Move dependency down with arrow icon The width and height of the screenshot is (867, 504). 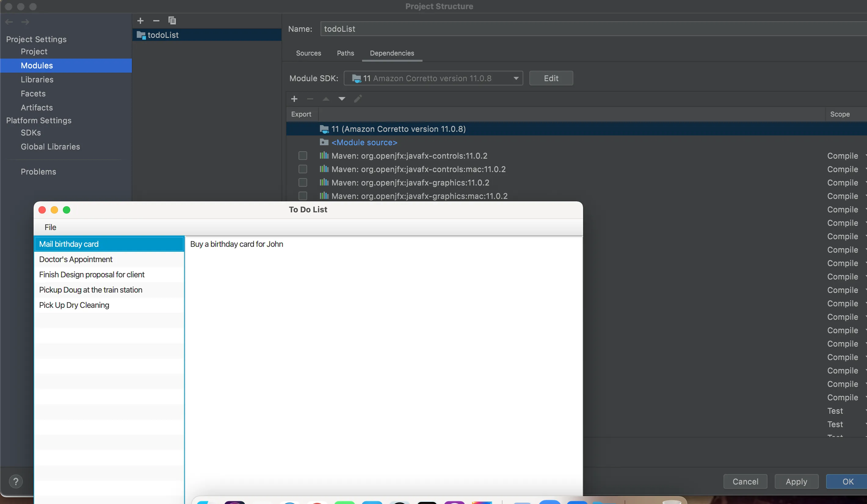(x=342, y=99)
